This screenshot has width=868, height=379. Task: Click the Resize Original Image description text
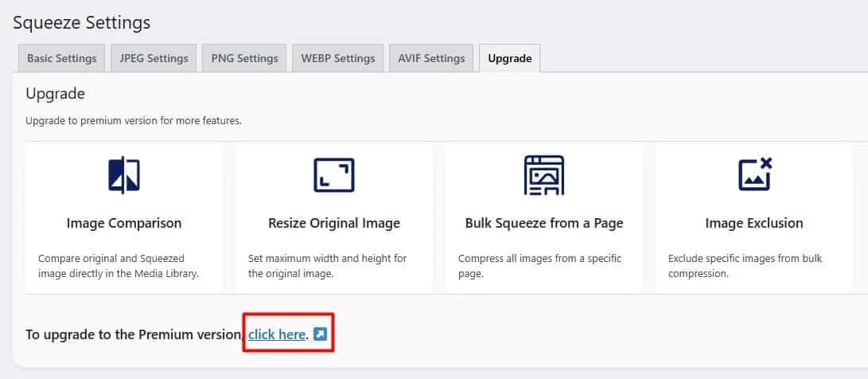pyautogui.click(x=328, y=266)
